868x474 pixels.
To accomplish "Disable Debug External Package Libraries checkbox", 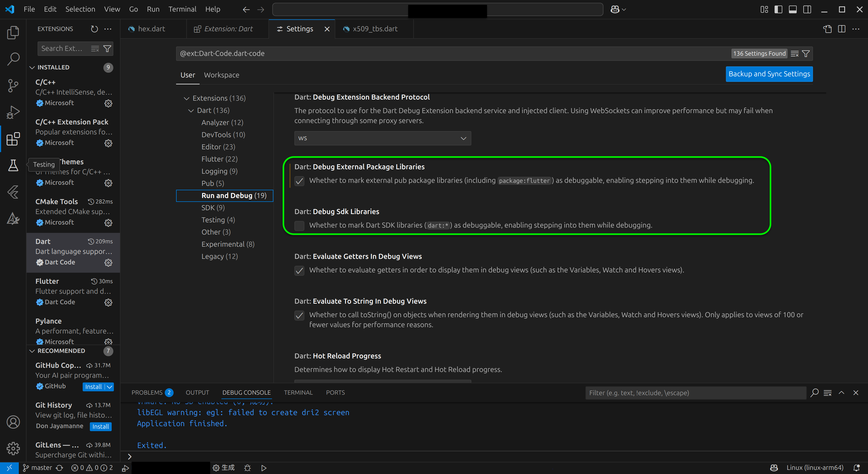I will pos(299,181).
